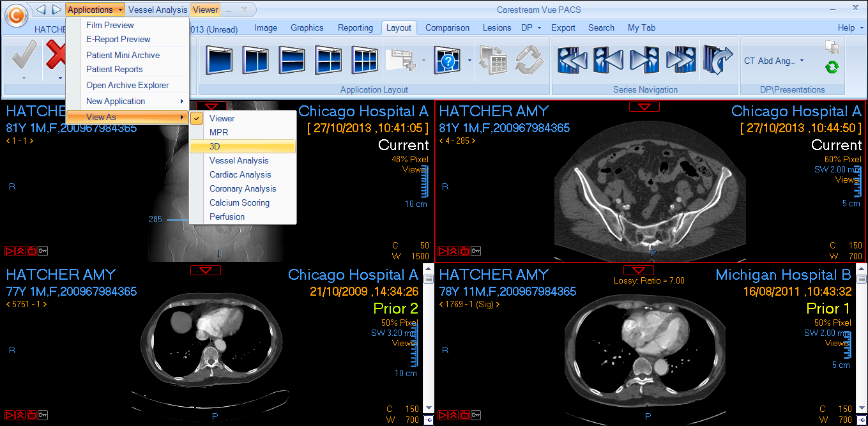Open Patient Reports menu item
The height and width of the screenshot is (426, 868).
[128, 70]
